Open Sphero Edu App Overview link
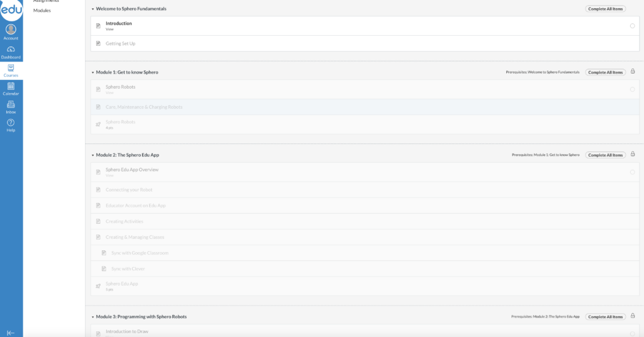The image size is (644, 337). click(132, 170)
